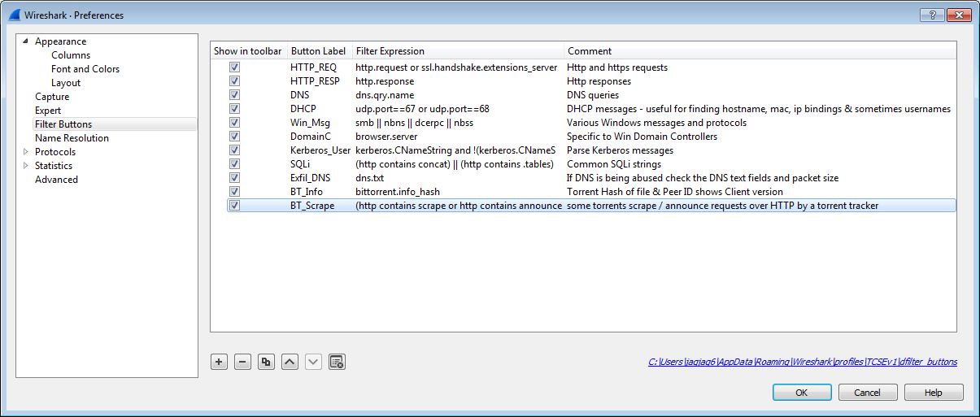Remove selected filter with minus icon

pos(242,362)
